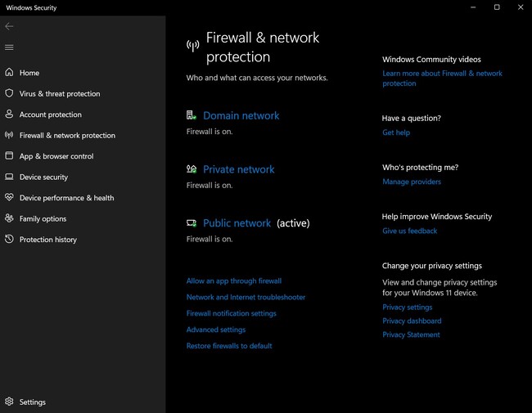
Task: Minimize the Windows Security window
Action: [x=473, y=7]
